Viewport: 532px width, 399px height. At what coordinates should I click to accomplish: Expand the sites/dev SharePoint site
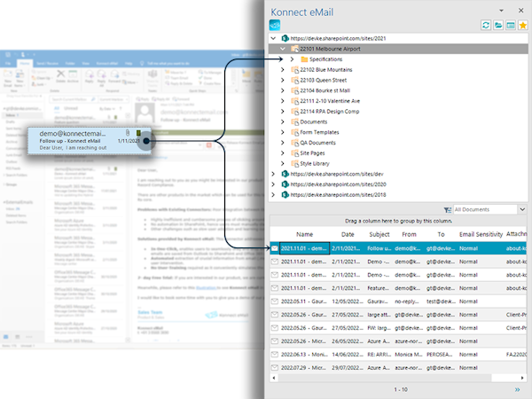click(273, 174)
